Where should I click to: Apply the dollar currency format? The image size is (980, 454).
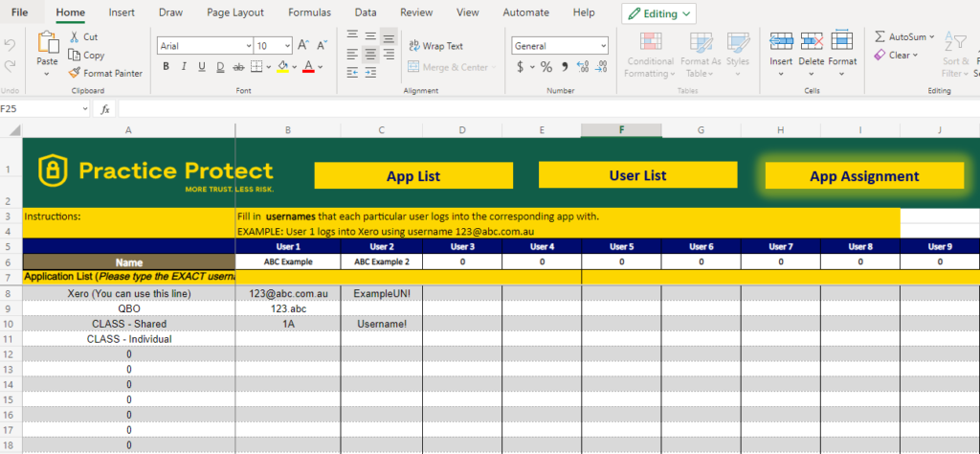[x=520, y=67]
